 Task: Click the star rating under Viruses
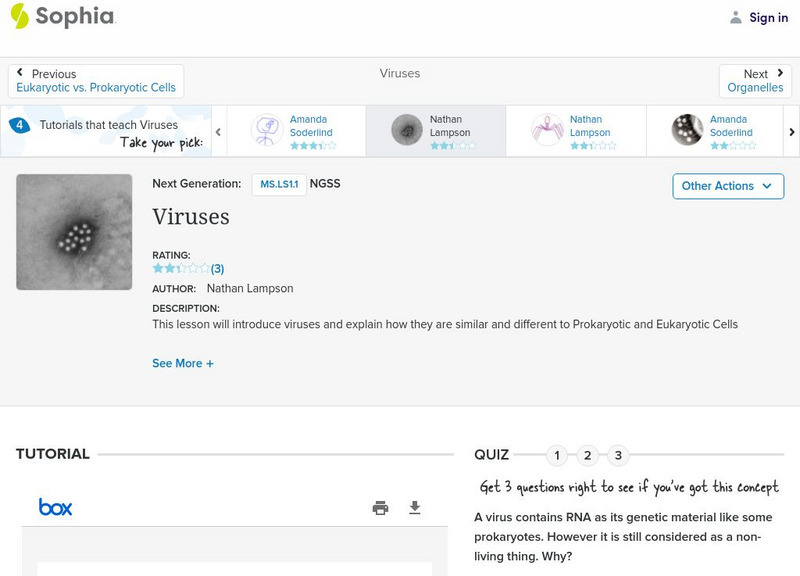pos(181,268)
